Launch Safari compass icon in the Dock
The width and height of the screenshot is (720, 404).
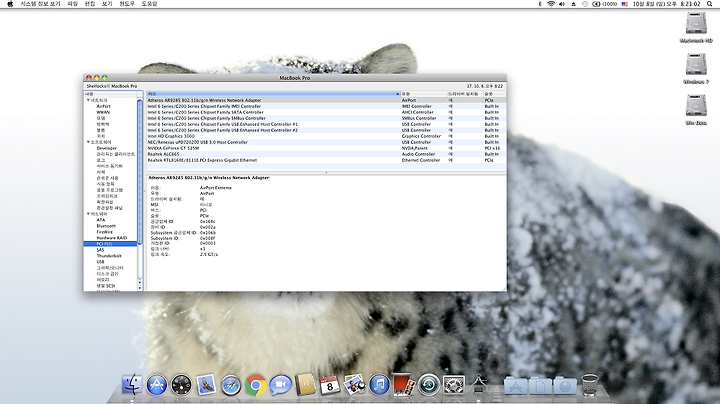231,385
